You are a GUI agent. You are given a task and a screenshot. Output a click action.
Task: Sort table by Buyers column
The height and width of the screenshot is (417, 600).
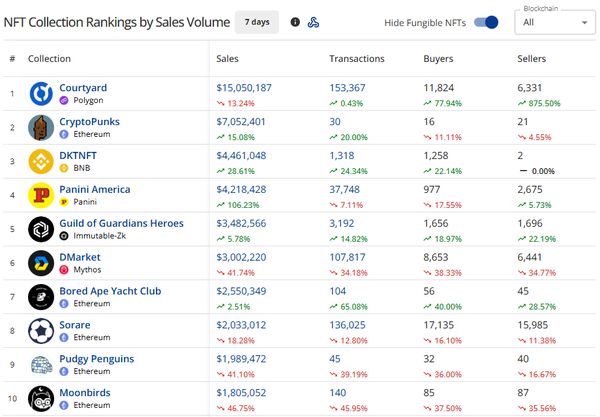[438, 59]
